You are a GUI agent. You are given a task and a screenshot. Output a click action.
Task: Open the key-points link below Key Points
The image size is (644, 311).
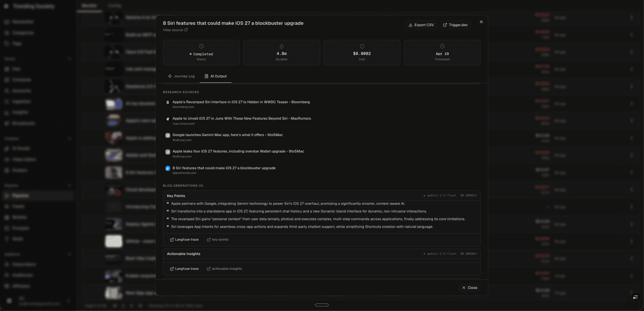click(x=217, y=240)
